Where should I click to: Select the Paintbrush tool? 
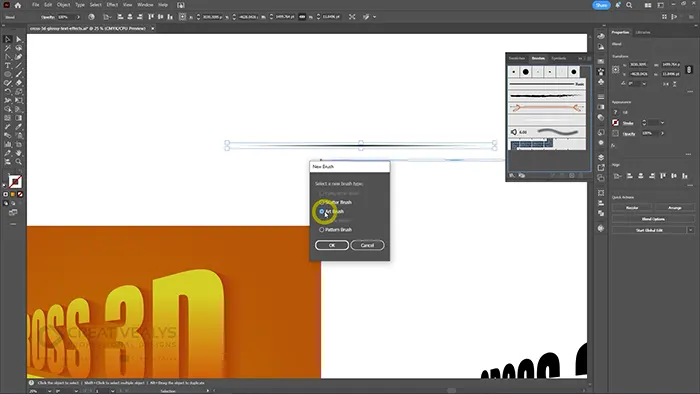coord(19,75)
